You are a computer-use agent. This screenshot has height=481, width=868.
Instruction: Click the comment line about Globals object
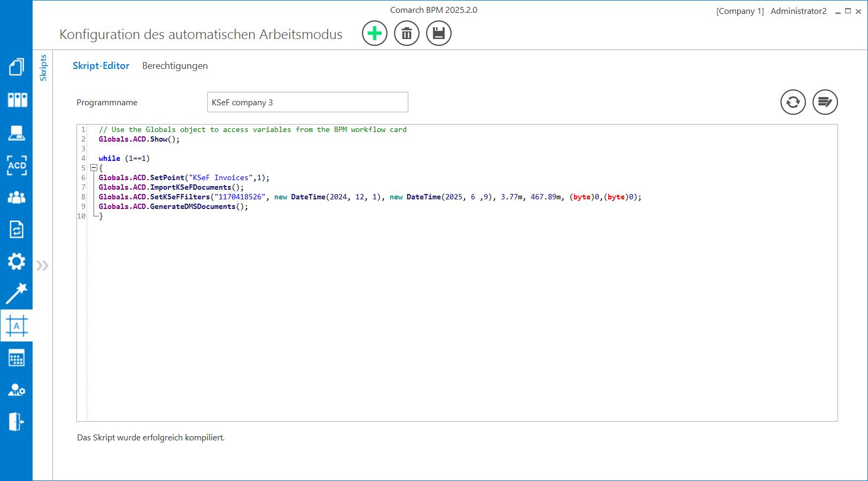pos(253,130)
